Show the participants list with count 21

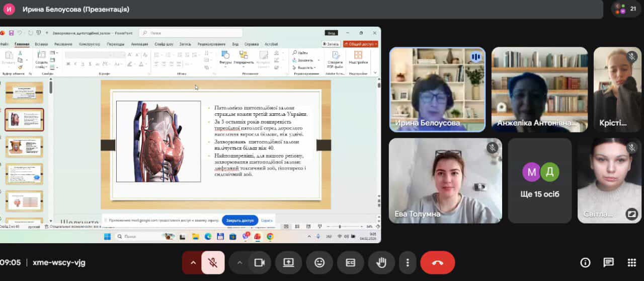[626, 9]
